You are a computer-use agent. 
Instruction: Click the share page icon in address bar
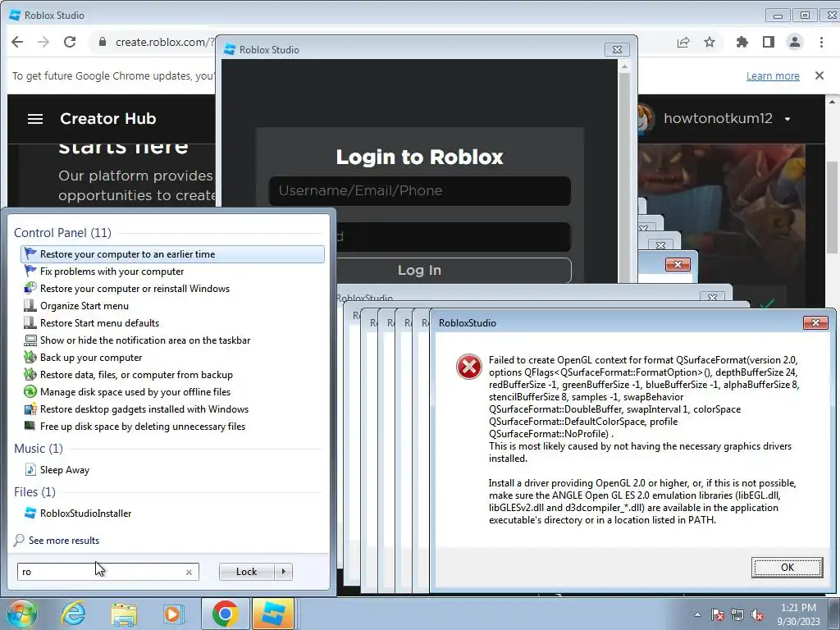coord(683,43)
